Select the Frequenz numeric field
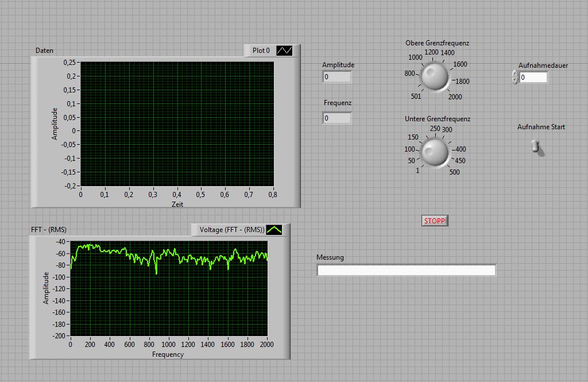The image size is (588, 382). click(337, 118)
